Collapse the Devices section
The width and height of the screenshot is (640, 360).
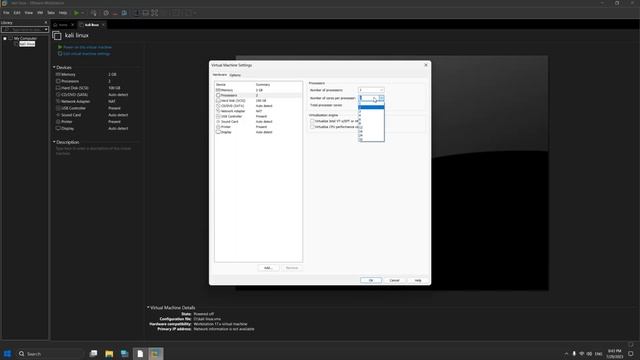pyautogui.click(x=54, y=67)
